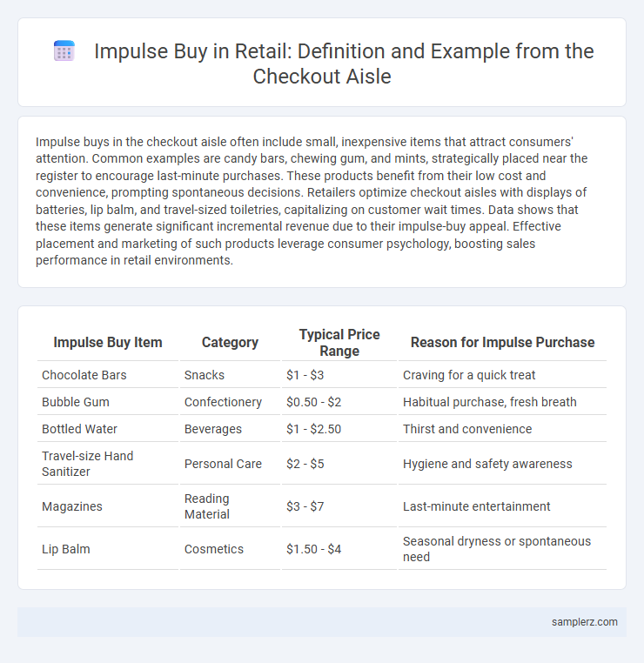Click 'Craving for a quick treat' cell
The image size is (644, 663).
click(x=502, y=375)
